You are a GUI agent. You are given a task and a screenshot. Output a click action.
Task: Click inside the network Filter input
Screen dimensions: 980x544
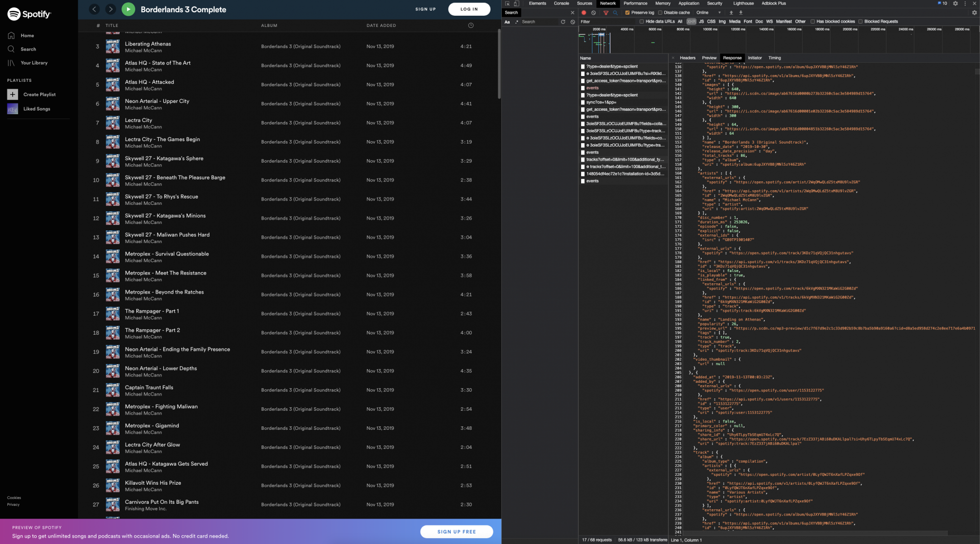(608, 22)
